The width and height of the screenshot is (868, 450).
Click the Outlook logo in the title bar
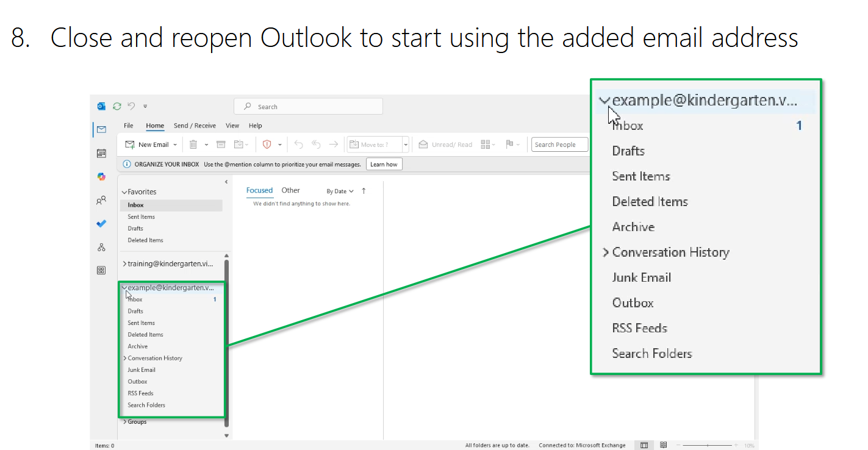pyautogui.click(x=101, y=106)
